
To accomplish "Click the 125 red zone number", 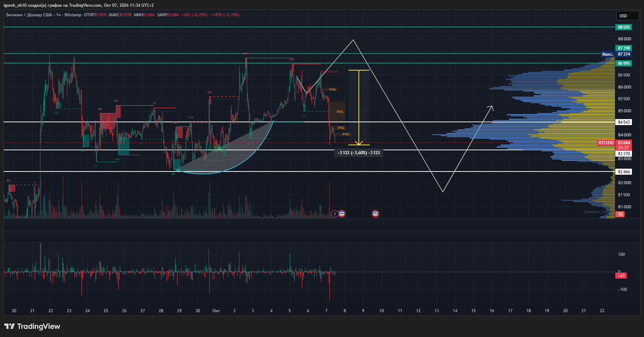I will click(x=116, y=101).
